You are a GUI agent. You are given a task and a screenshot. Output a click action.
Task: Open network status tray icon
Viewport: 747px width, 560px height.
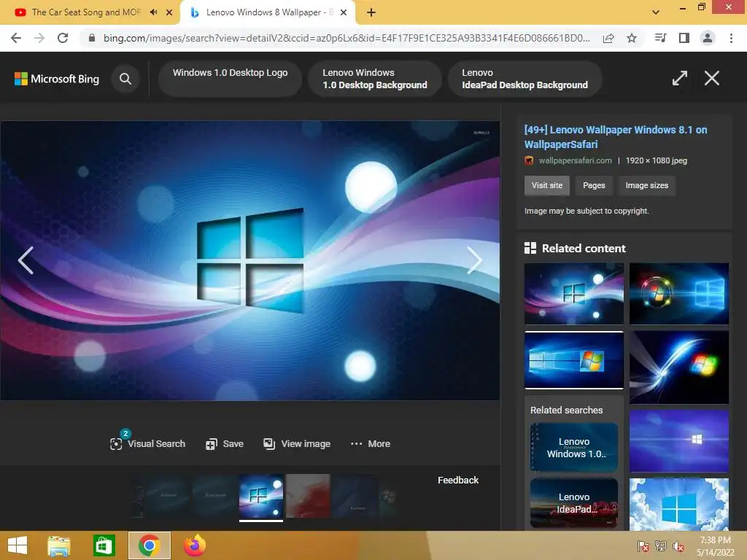(661, 546)
